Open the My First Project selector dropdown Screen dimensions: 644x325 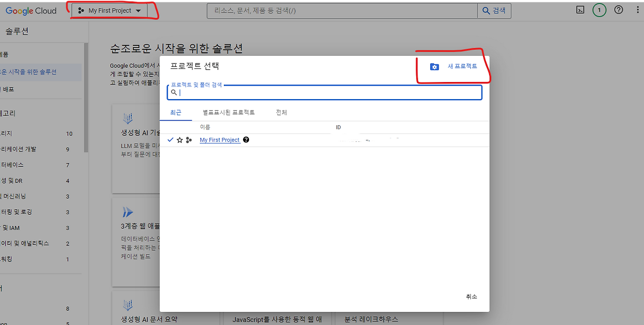[110, 11]
